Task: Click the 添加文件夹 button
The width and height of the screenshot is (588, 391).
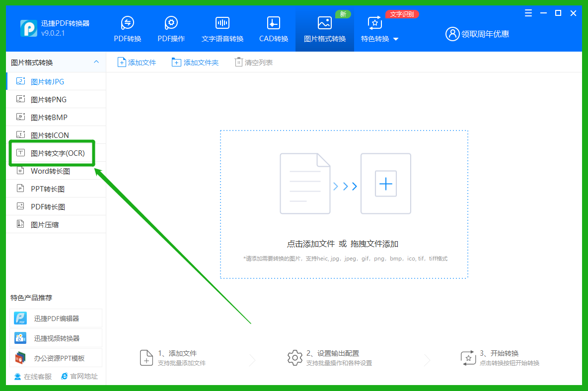Action: 195,62
